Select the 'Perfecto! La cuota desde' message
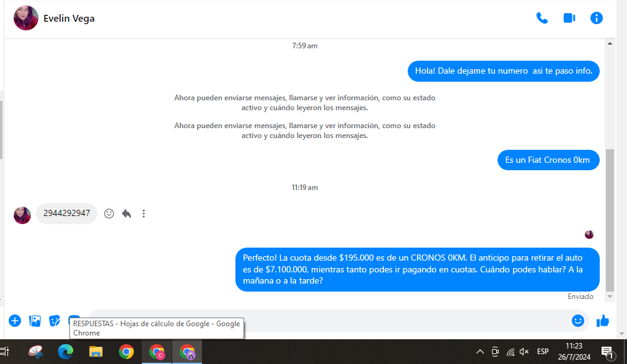The image size is (627, 364). click(x=418, y=269)
